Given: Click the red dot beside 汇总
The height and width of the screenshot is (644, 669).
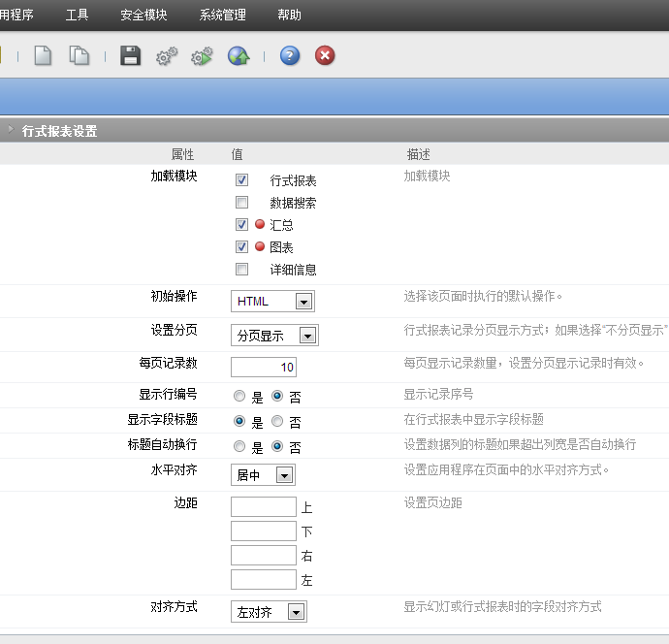Looking at the screenshot, I should pos(260,224).
